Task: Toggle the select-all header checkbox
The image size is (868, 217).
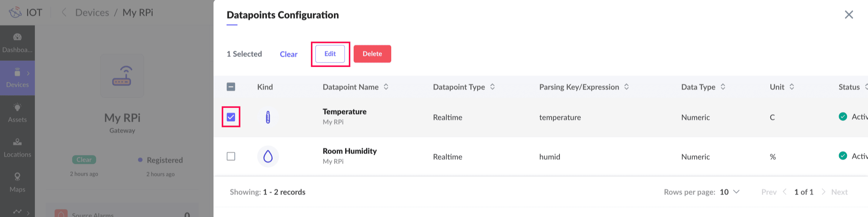Action: click(231, 87)
